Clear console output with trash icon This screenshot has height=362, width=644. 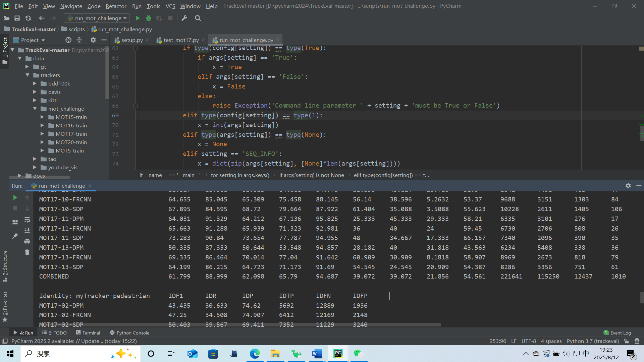point(27,252)
